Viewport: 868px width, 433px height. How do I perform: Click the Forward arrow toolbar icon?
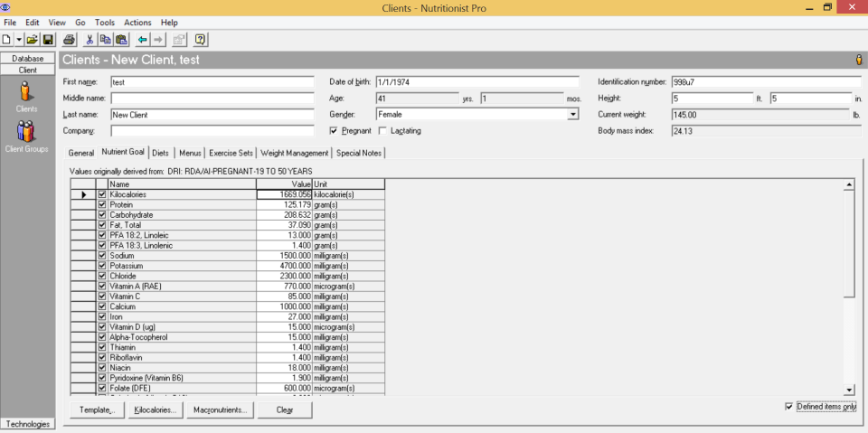coord(157,39)
